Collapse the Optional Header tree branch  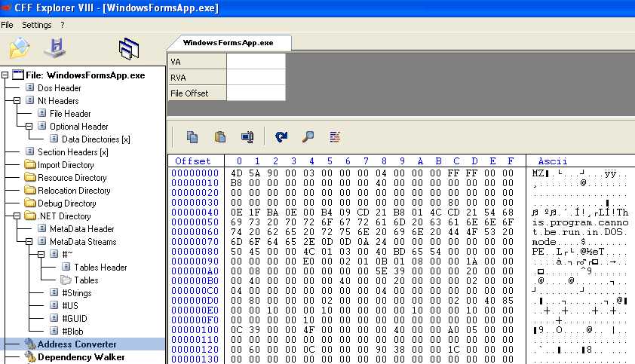pyautogui.click(x=29, y=127)
